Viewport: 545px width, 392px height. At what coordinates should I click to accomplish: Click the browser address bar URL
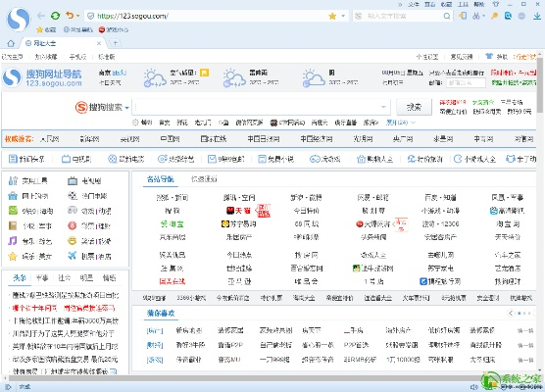[x=132, y=16]
